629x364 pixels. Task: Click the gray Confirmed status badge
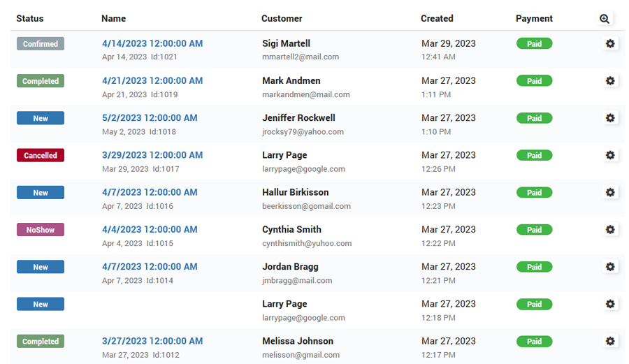click(x=41, y=43)
